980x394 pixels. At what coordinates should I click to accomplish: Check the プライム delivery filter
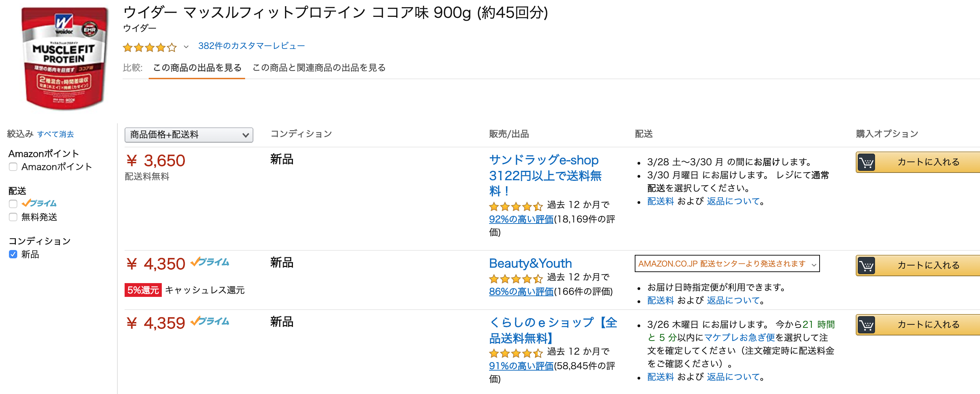pos(13,204)
